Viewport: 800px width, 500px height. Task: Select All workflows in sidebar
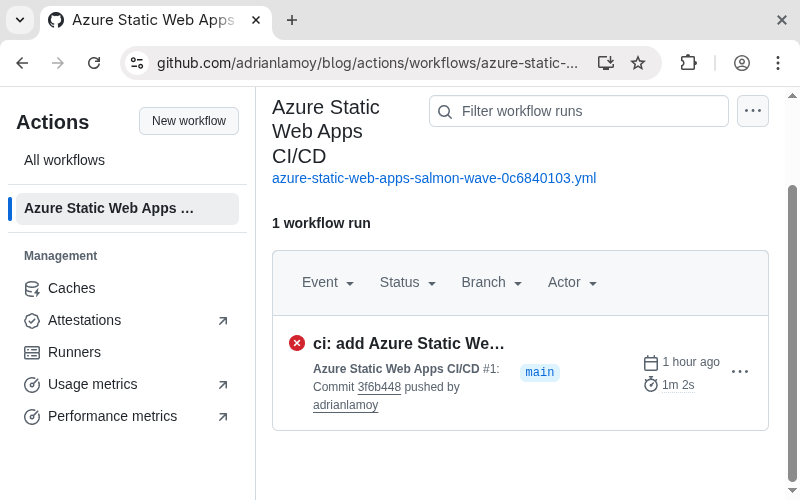click(x=64, y=160)
